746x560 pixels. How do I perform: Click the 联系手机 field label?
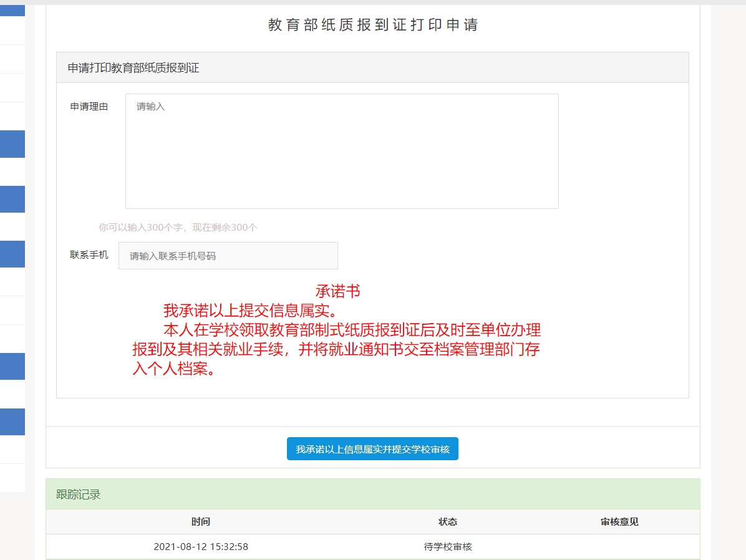click(x=89, y=255)
